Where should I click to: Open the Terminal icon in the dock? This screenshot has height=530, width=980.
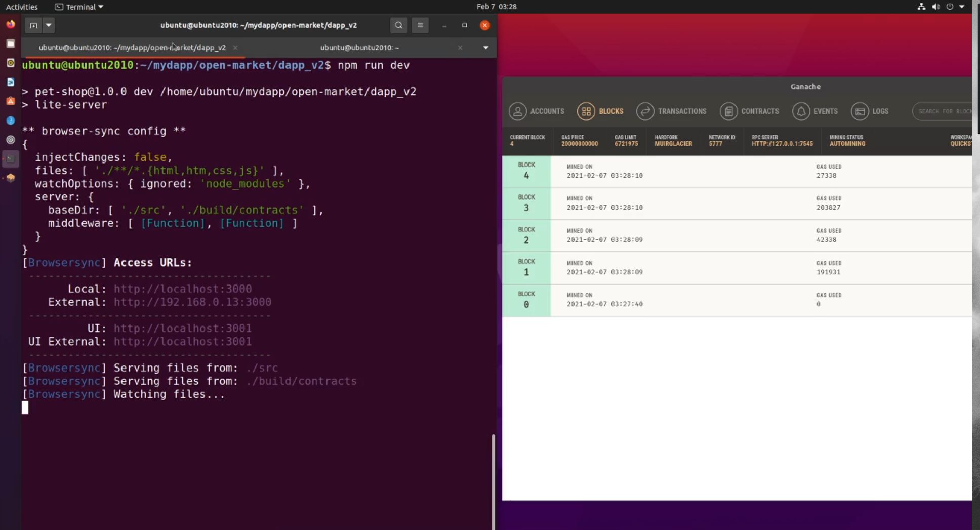point(11,159)
